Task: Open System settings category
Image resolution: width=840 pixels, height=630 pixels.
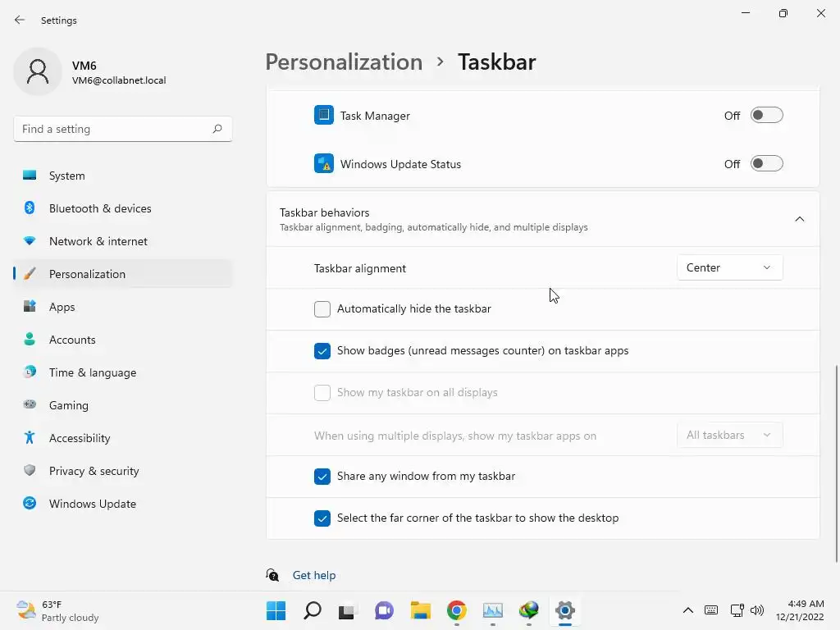Action: point(123,176)
